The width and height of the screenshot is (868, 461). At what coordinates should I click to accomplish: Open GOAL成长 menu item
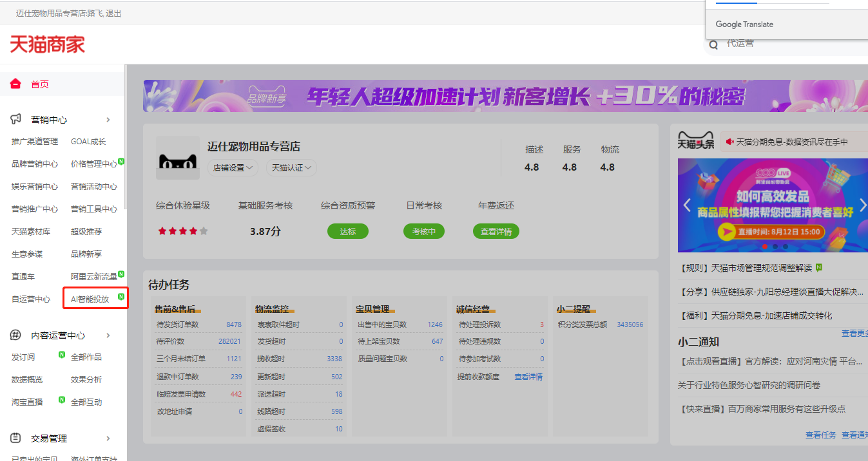point(88,142)
